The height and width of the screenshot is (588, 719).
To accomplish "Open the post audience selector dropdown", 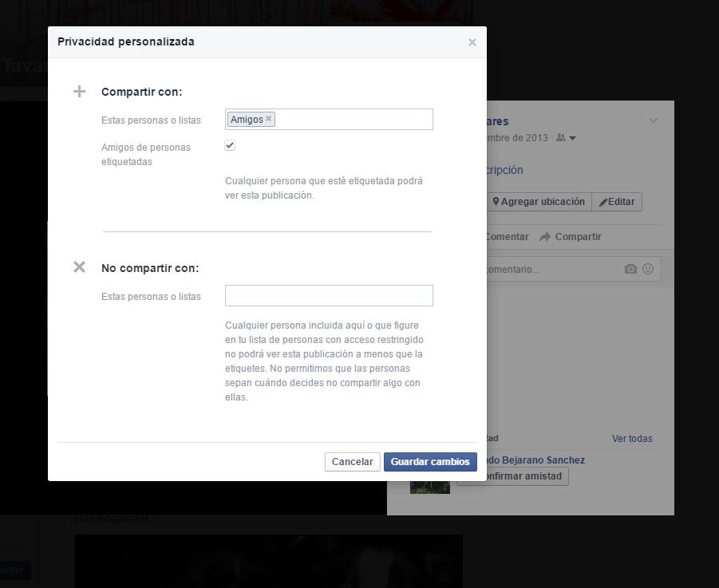I will coord(567,138).
